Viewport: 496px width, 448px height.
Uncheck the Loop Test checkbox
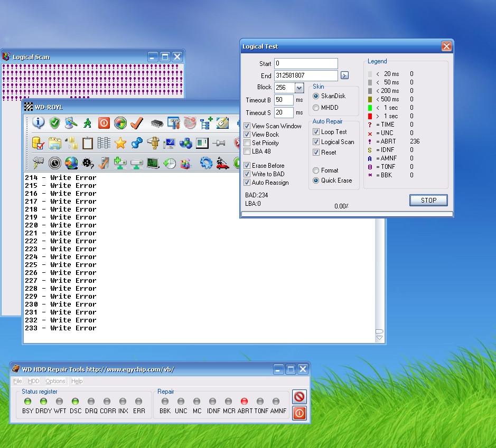(x=316, y=132)
